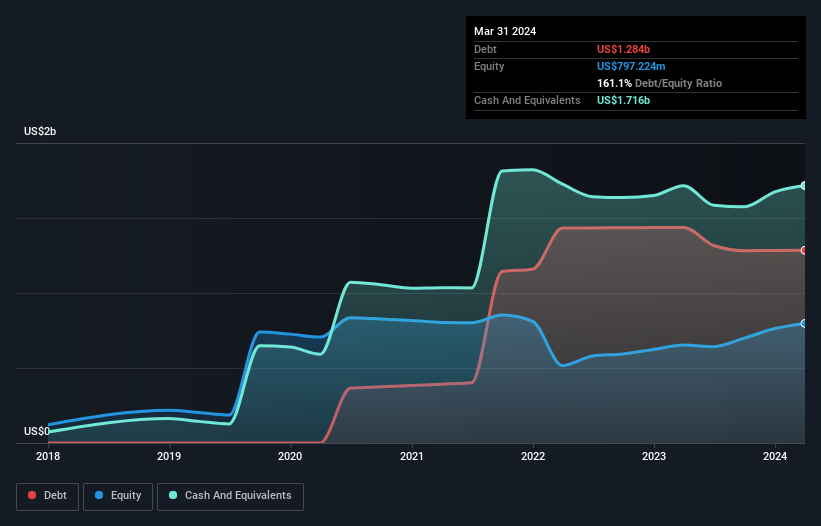Click the Cash And Equivalents label in the tooltip
Screen dimensions: 821x526
click(527, 100)
